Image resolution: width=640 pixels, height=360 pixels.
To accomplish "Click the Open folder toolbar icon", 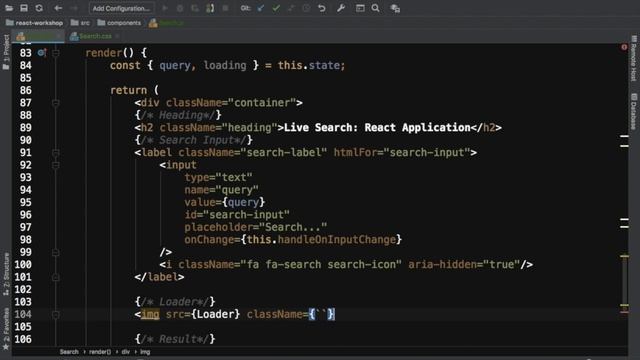I will (x=9, y=8).
